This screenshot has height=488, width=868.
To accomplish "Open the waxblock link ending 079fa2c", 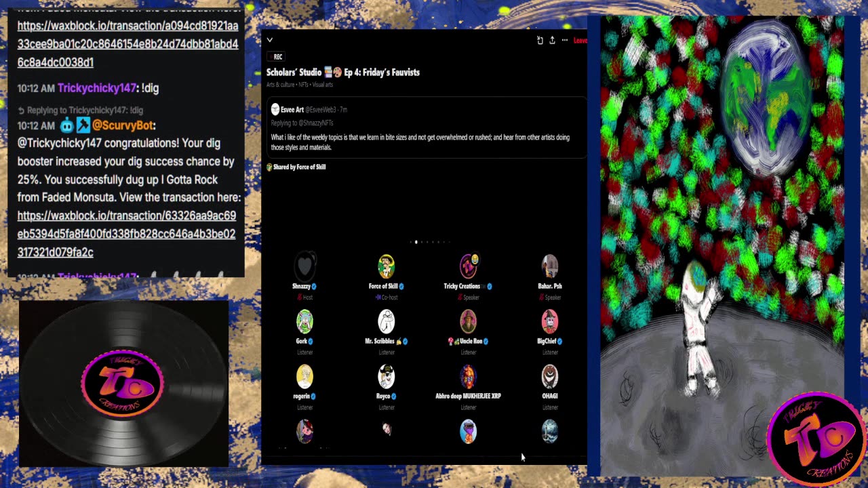I will tap(127, 234).
